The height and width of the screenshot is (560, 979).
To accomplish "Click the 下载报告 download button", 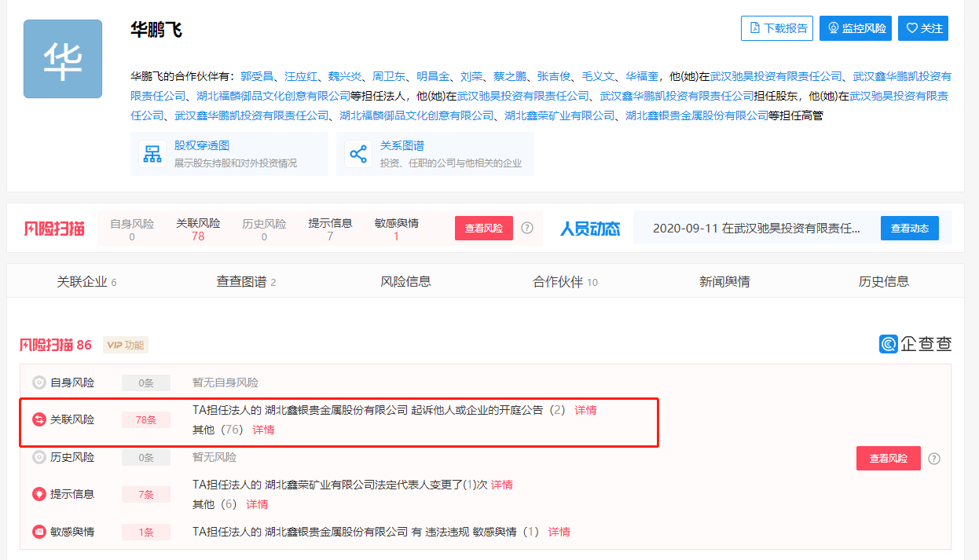I will click(777, 28).
